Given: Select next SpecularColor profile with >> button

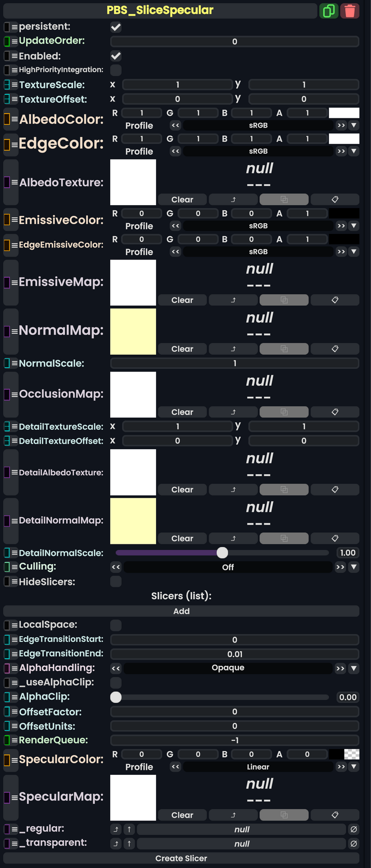Looking at the screenshot, I should pyautogui.click(x=341, y=767).
